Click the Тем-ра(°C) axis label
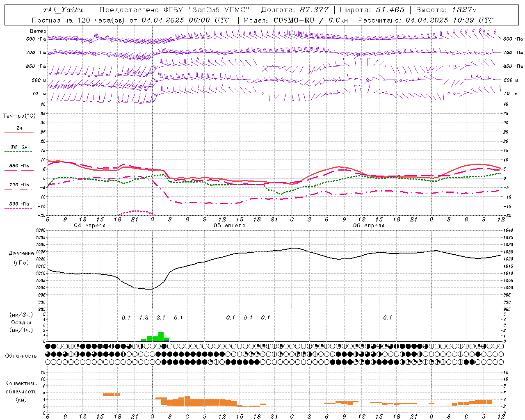This screenshot has height=420, width=525. tap(19, 116)
